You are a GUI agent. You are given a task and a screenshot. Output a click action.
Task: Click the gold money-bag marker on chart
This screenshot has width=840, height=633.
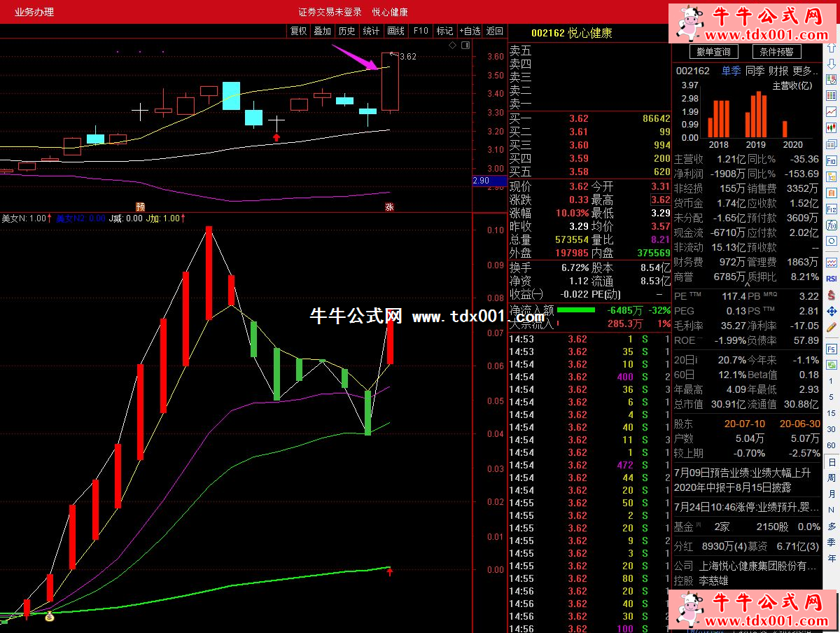click(50, 617)
